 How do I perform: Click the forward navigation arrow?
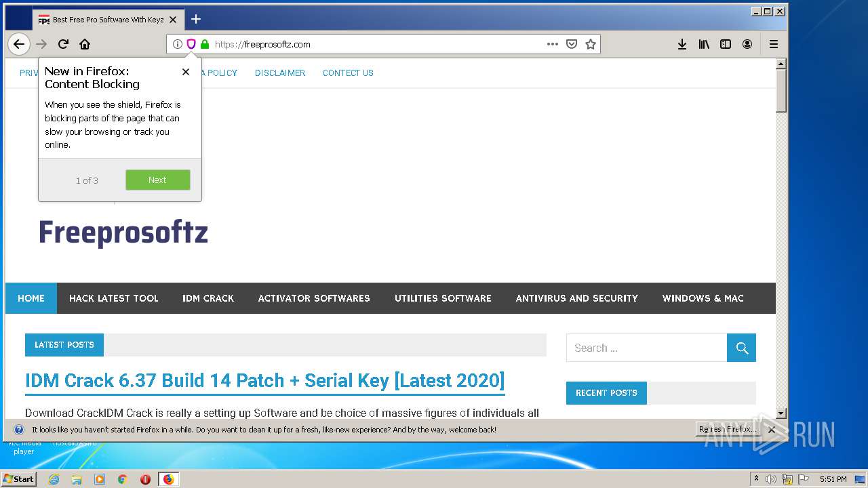(41, 44)
